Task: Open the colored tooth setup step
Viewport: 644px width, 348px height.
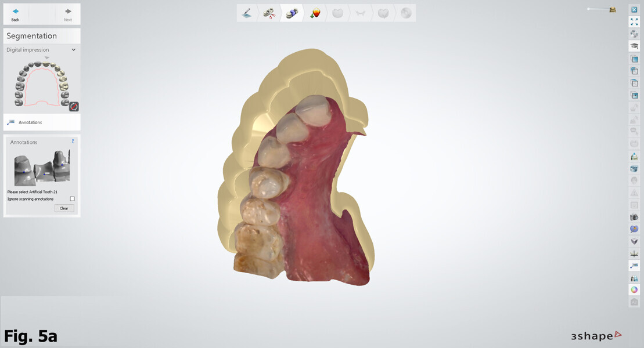Action: (x=315, y=13)
